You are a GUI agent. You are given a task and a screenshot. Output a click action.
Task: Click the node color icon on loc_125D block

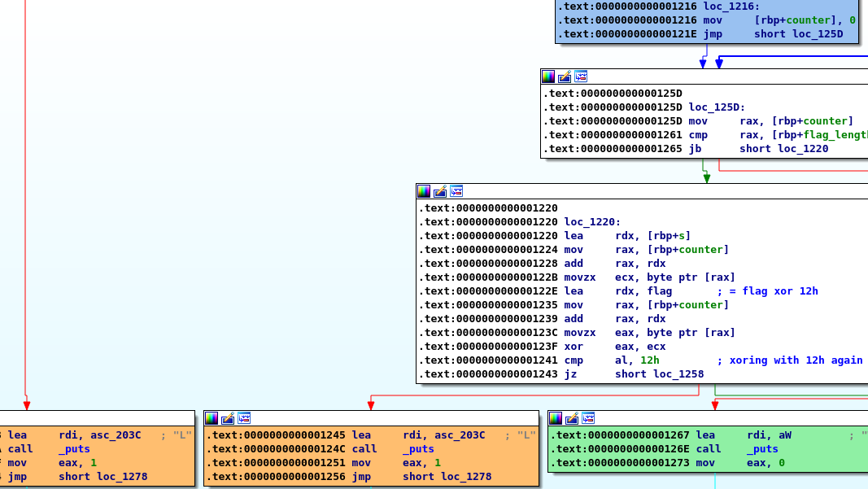[x=548, y=76]
